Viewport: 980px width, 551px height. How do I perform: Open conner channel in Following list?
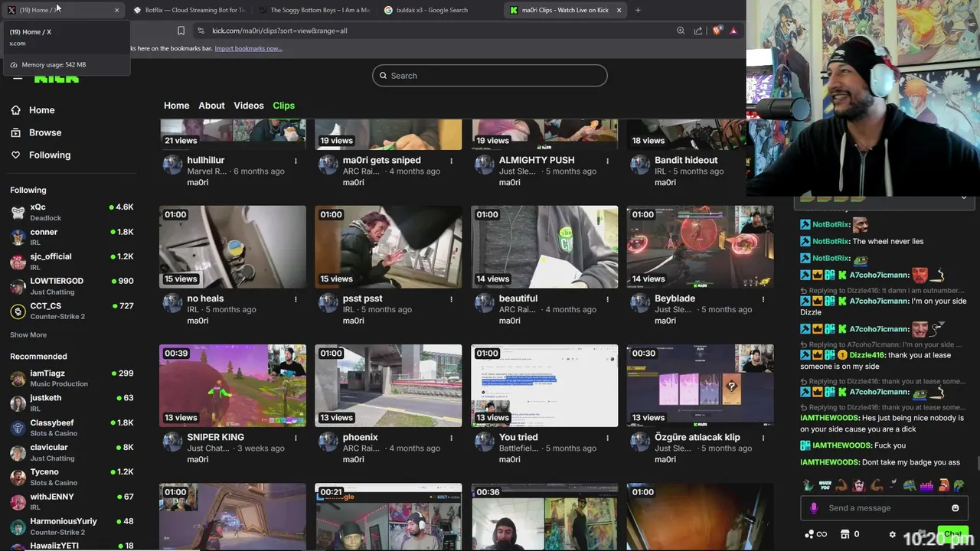coord(71,236)
